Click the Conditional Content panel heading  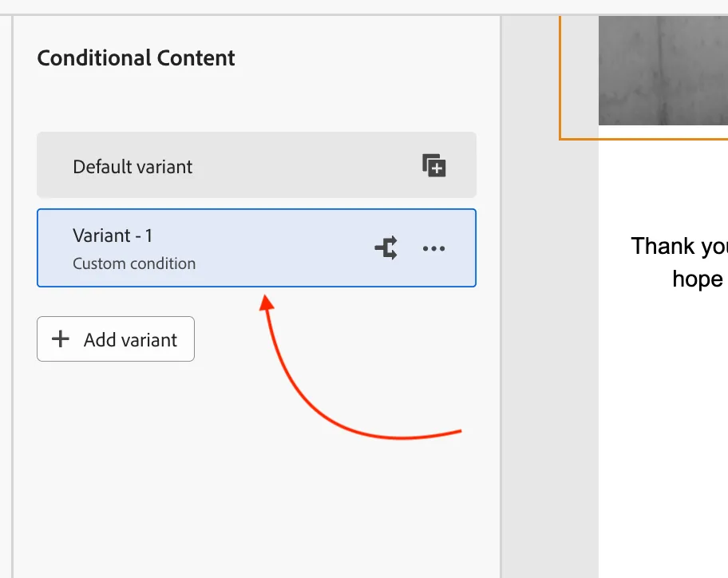tap(136, 58)
